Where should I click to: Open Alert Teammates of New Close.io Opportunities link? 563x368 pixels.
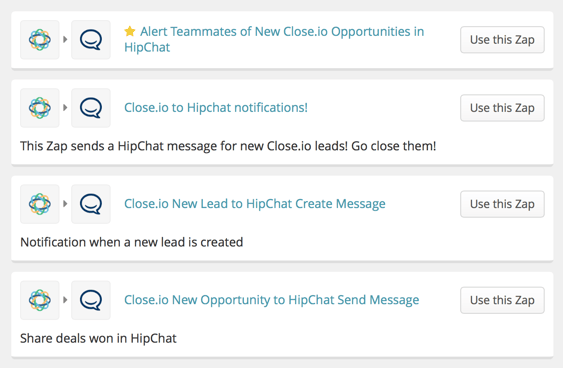point(274,39)
